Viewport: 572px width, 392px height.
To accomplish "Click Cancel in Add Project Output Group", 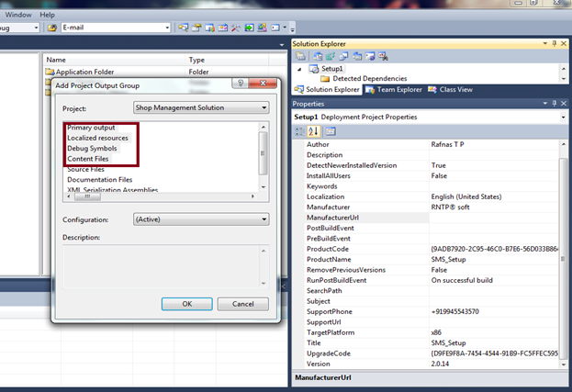I will click(243, 304).
